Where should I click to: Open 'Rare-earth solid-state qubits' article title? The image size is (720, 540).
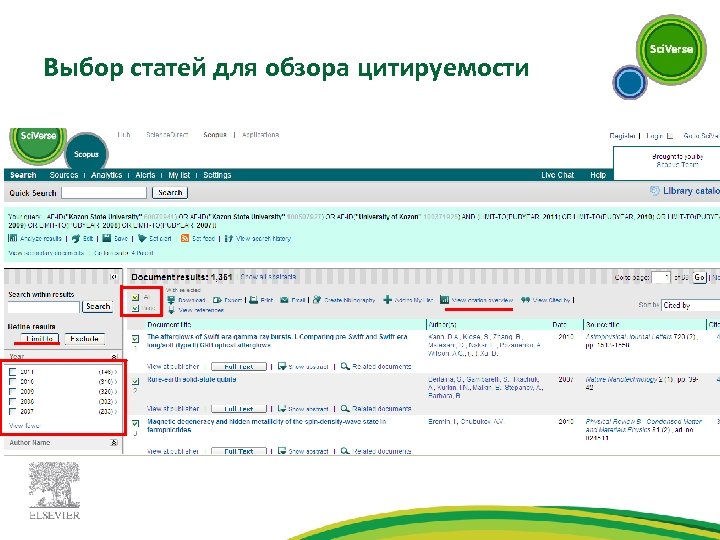click(191, 380)
